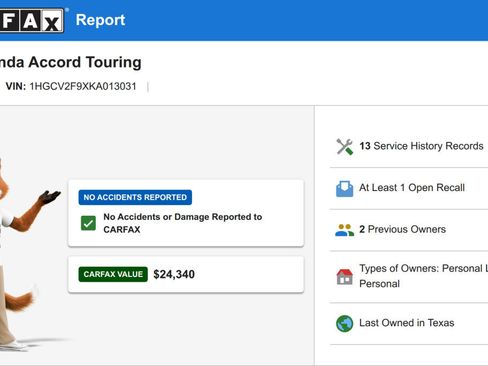Click the green CARFAX VALUE badge
The width and height of the screenshot is (488, 366).
pos(113,274)
